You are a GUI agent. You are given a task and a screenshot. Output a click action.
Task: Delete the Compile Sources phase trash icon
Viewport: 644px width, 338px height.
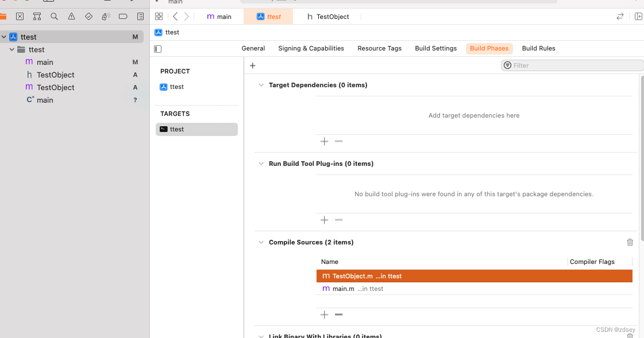(x=630, y=242)
